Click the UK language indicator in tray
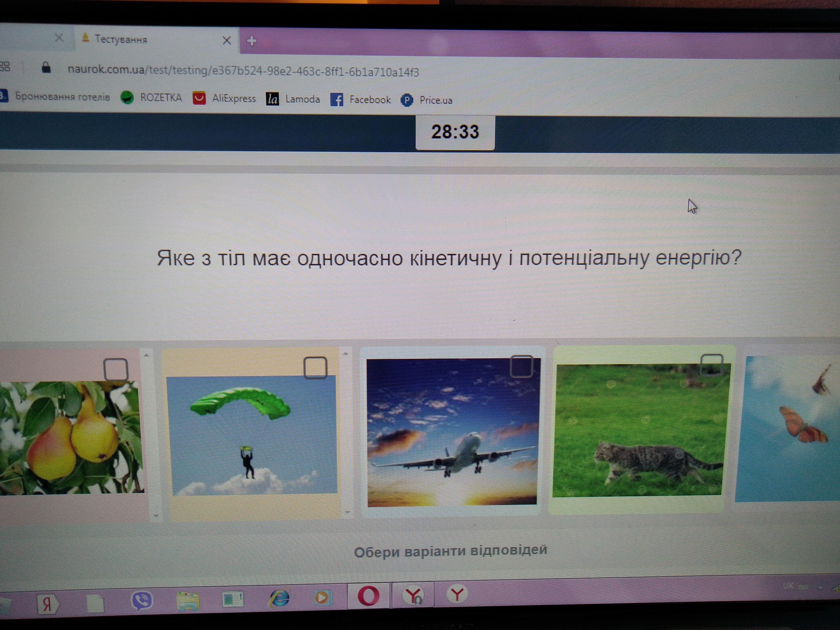The width and height of the screenshot is (840, 630). (x=788, y=586)
